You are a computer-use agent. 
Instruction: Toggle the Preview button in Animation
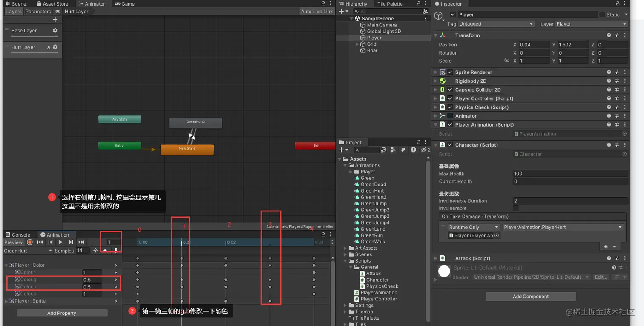click(x=14, y=242)
